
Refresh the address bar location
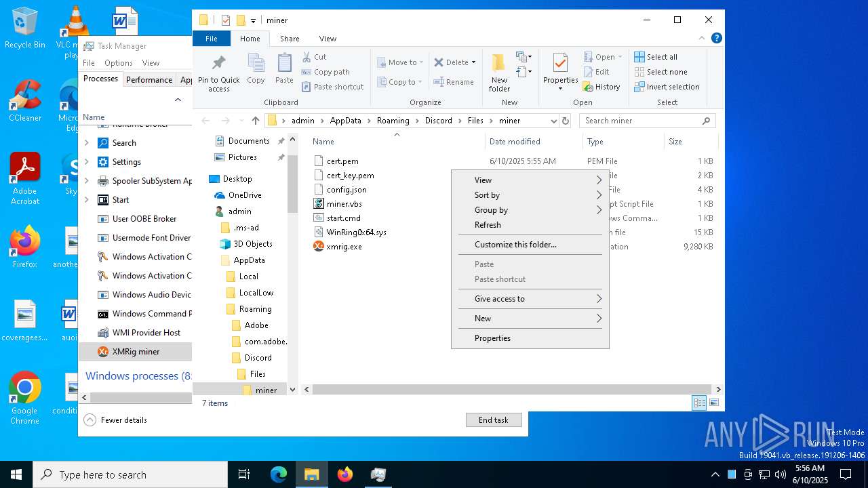point(566,121)
